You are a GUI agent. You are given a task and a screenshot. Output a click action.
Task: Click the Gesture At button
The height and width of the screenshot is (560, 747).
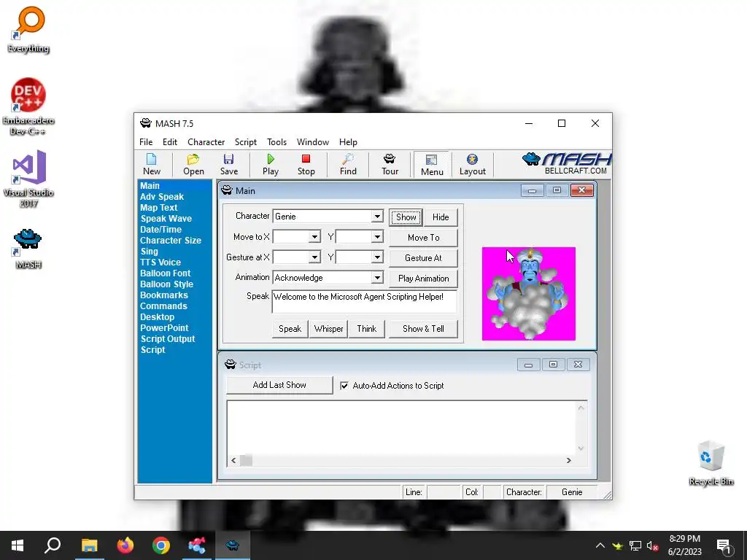click(423, 258)
